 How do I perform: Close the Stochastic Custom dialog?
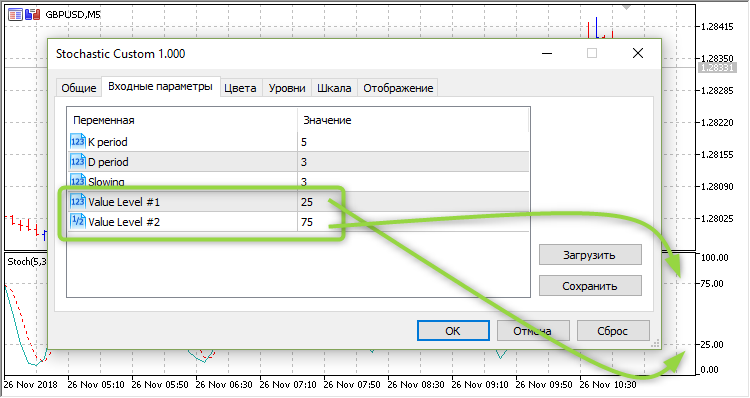pyautogui.click(x=638, y=53)
